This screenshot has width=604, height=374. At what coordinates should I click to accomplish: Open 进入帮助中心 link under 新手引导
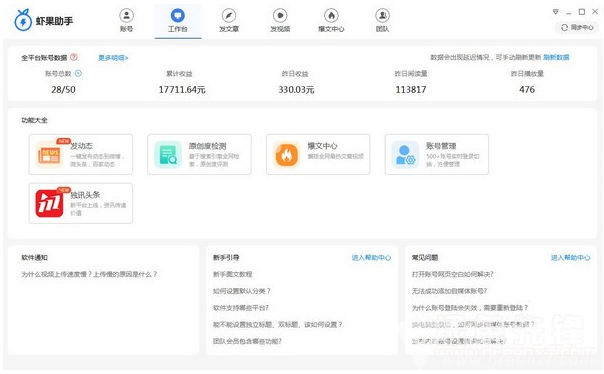click(371, 258)
